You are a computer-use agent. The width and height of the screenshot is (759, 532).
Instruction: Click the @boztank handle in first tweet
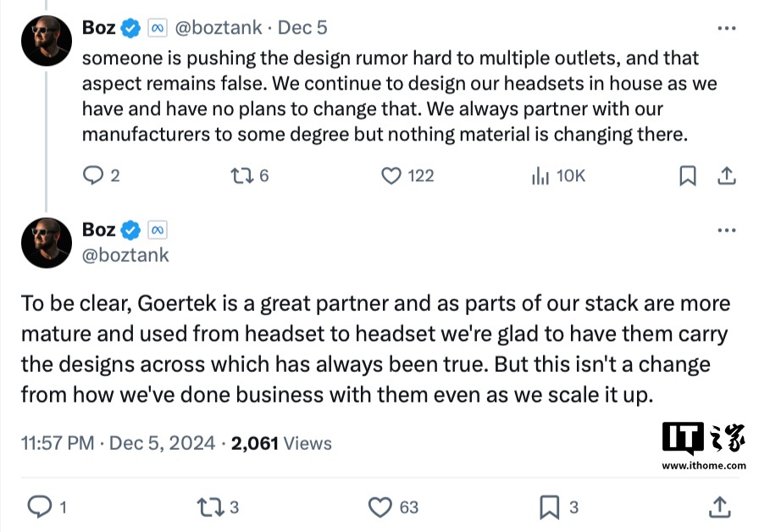[x=219, y=28]
